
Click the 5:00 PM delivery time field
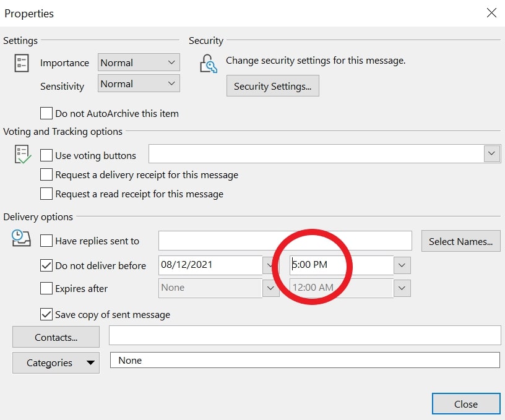[x=342, y=265]
